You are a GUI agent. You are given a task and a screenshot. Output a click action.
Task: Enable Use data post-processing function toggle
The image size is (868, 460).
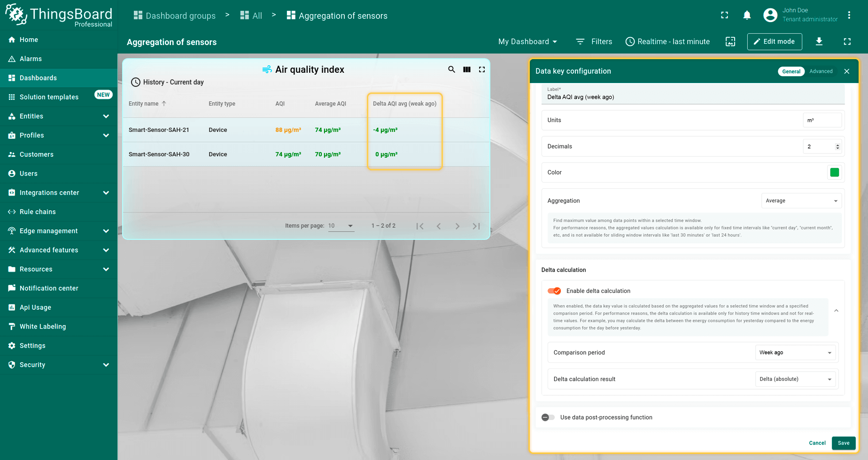click(x=548, y=417)
